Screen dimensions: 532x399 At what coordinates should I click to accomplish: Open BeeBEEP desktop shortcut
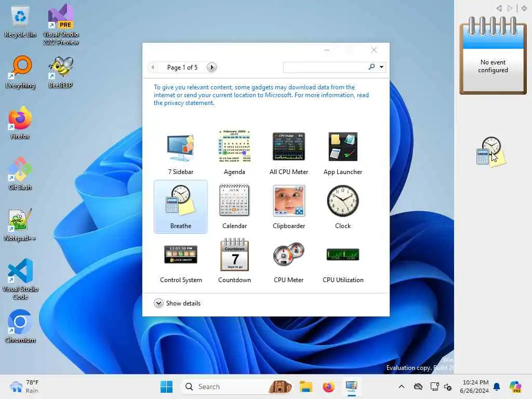[x=61, y=72]
